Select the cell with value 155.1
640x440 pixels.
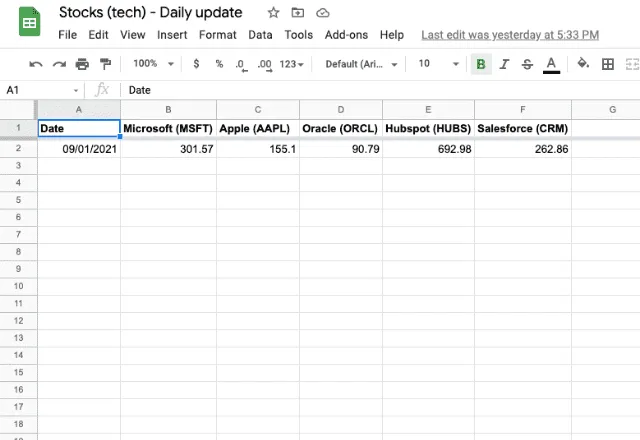click(258, 149)
